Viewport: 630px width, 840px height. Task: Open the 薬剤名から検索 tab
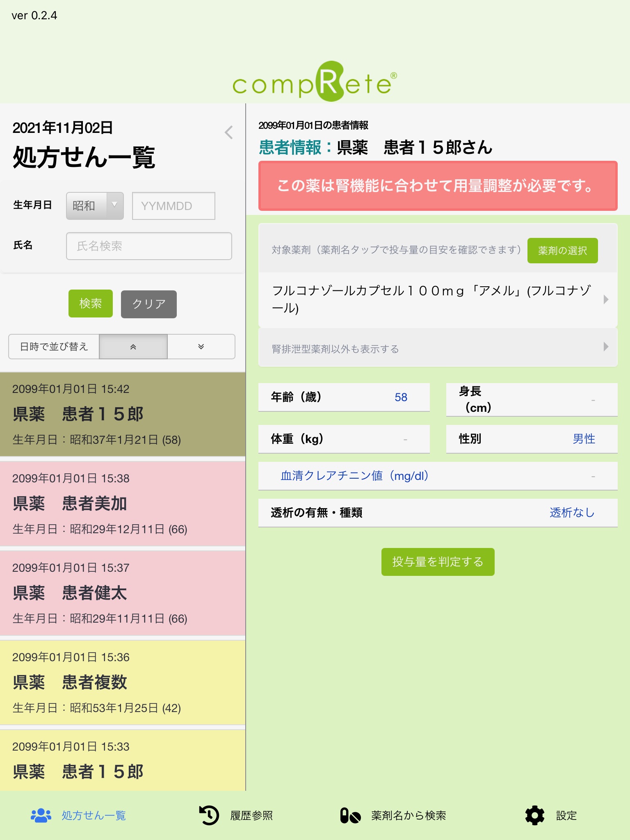[x=393, y=815]
